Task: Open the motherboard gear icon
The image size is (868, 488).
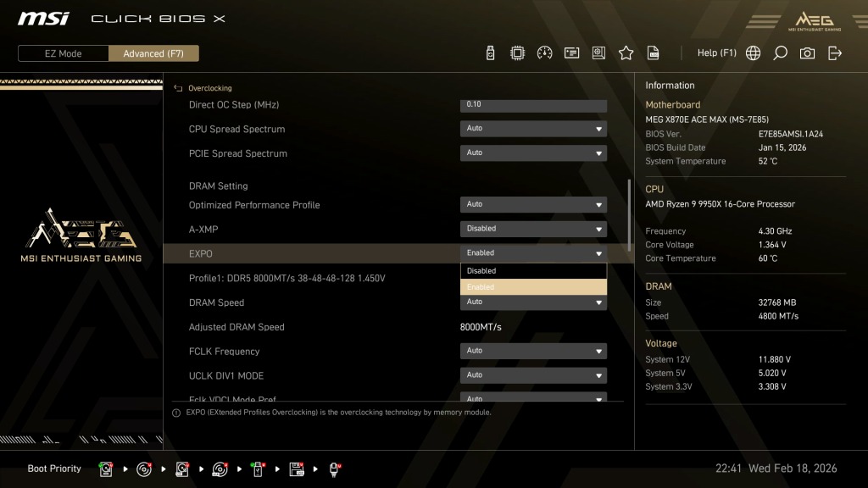Action: click(x=598, y=53)
